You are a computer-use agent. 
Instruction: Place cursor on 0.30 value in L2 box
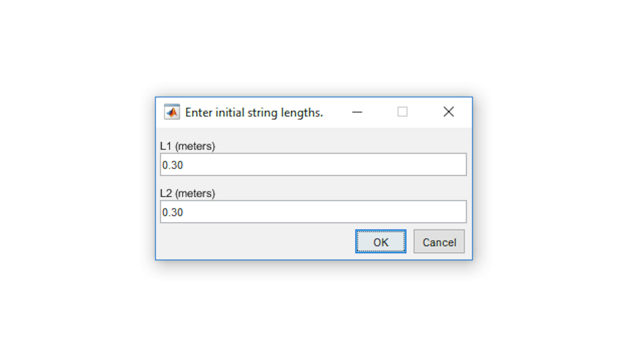(x=172, y=212)
